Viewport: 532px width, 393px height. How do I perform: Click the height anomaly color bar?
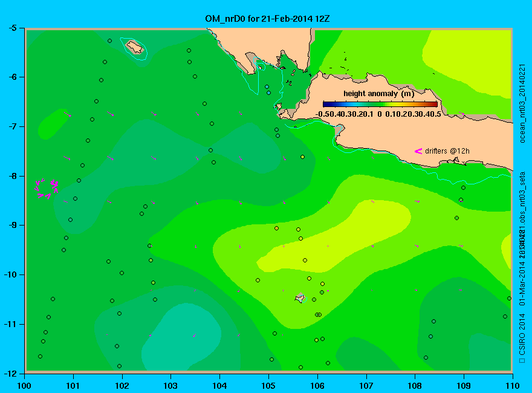[380, 104]
